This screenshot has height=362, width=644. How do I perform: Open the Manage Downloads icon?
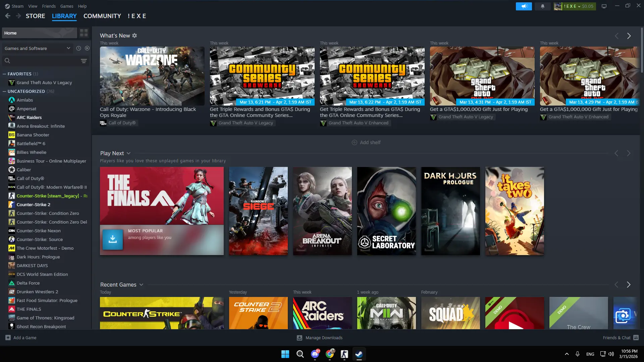click(300, 338)
